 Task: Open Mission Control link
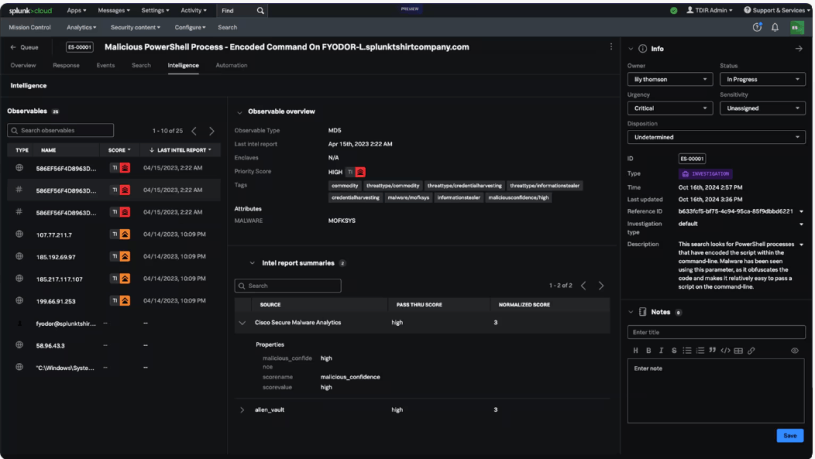point(30,28)
